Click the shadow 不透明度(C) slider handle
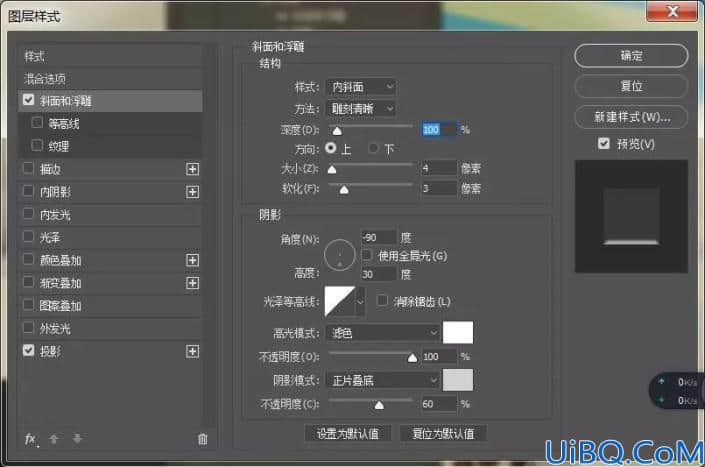 [x=379, y=405]
